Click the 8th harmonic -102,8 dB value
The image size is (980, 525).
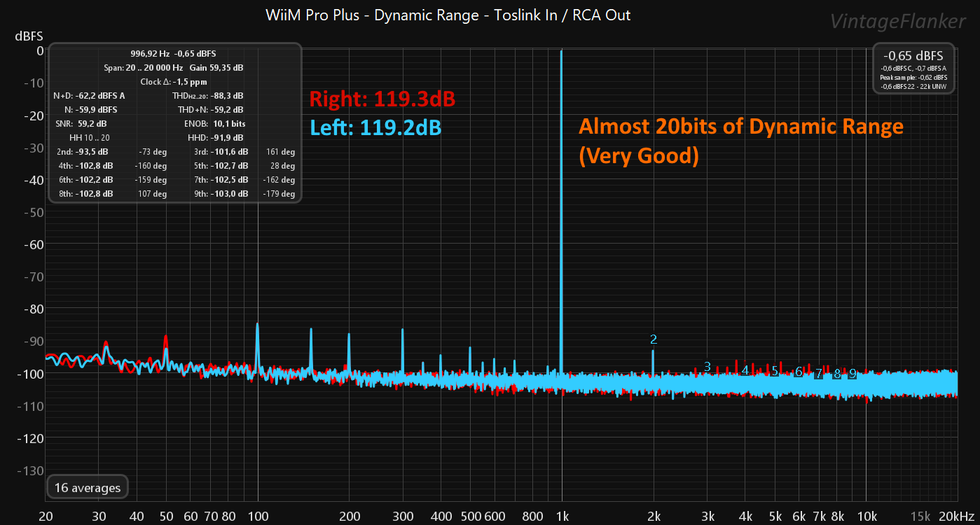[x=95, y=194]
